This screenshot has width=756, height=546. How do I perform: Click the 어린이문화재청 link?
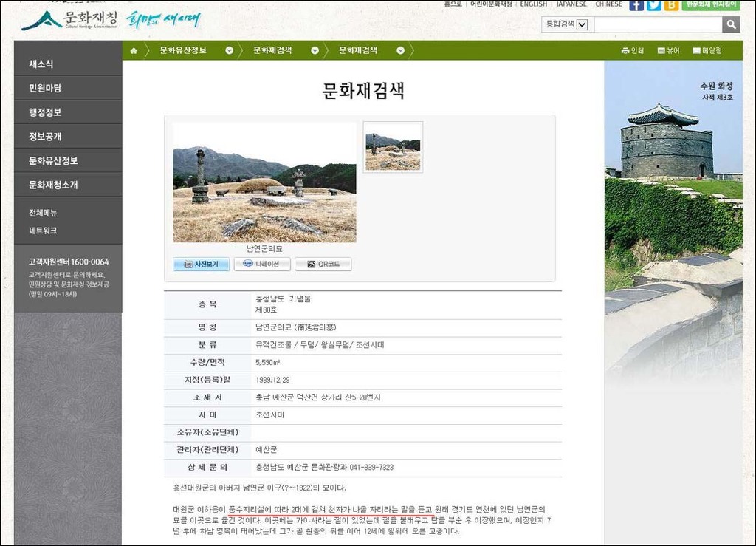(x=491, y=4)
